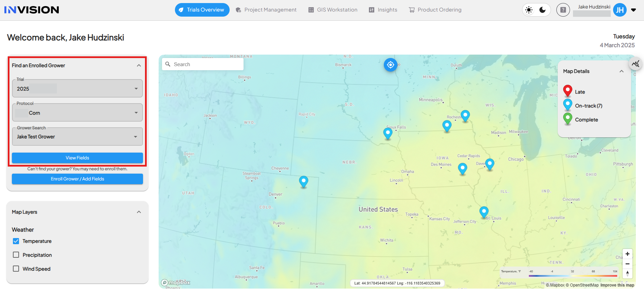Reset map bearing with compass icon
Viewport: 644px width, 293px height.
[x=627, y=273]
